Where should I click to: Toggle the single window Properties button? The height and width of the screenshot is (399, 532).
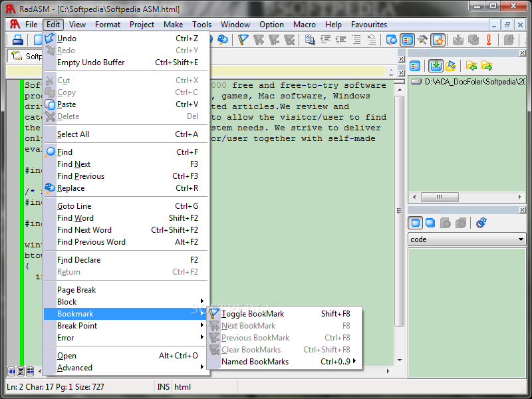[415, 223]
